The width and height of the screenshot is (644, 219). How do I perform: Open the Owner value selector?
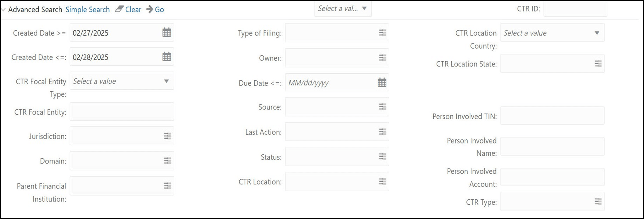pyautogui.click(x=382, y=57)
